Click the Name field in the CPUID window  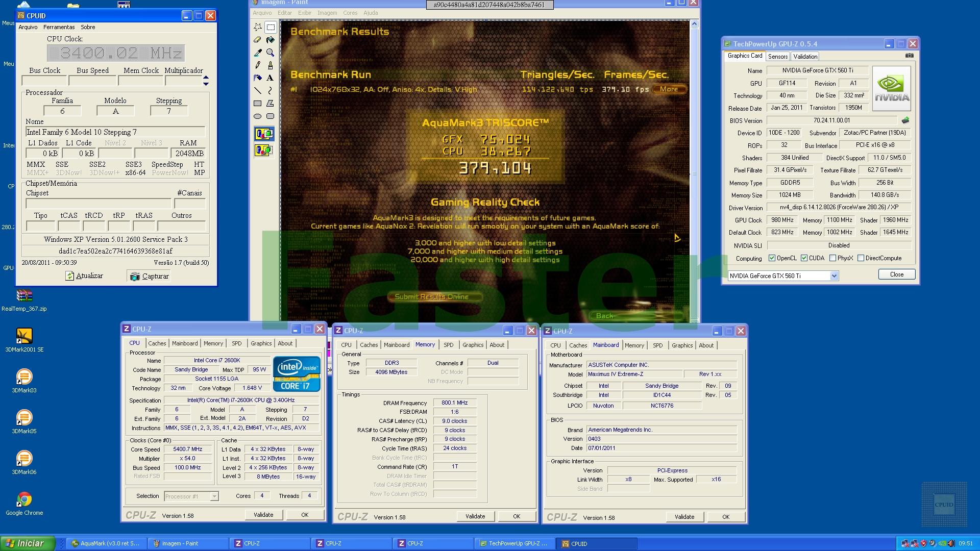115,132
